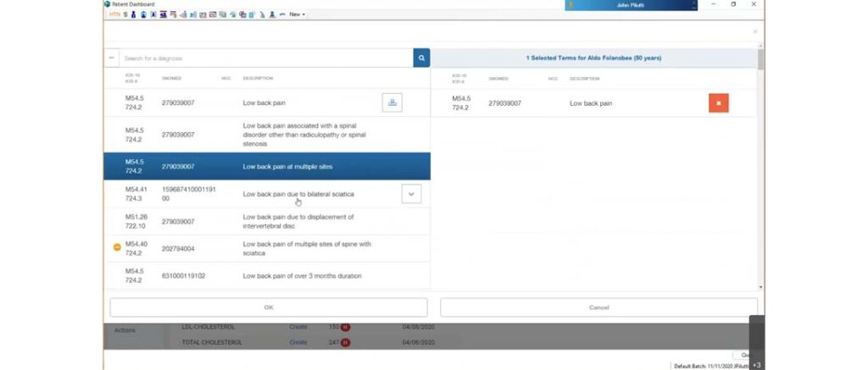Click DESCRIPTION column header in results list
The image size is (868, 370).
point(258,79)
